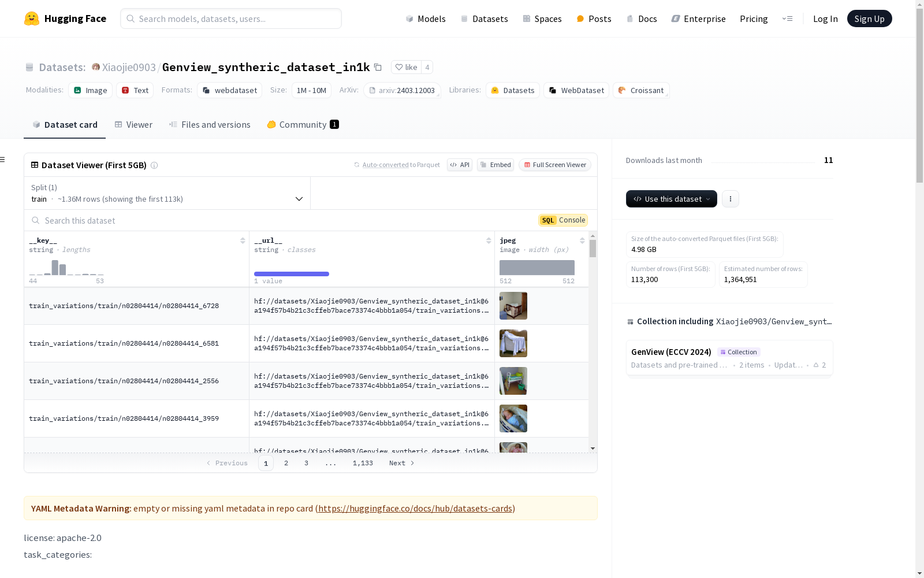Image resolution: width=924 pixels, height=578 pixels.
Task: Go to Models in top navigation
Action: [426, 18]
